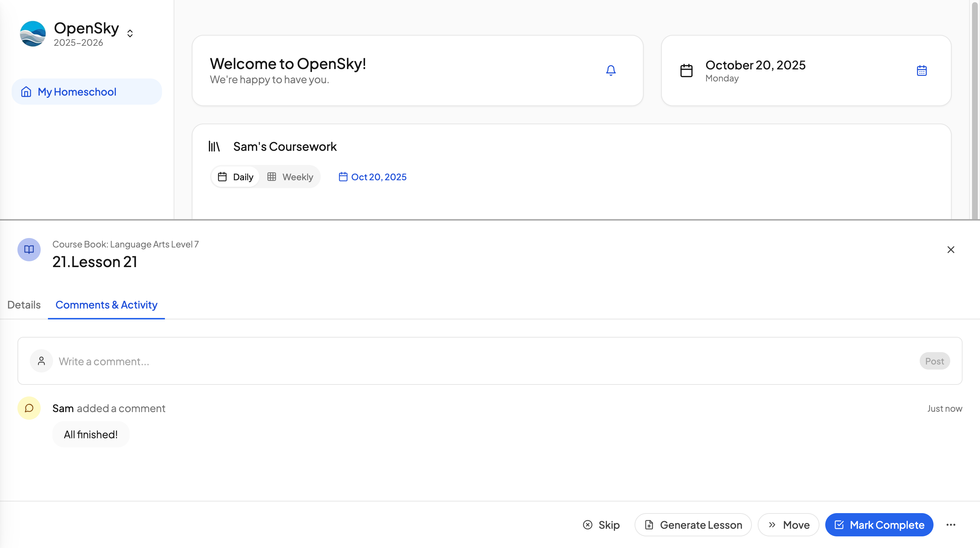Click the page vertical scrollbar
The image size is (980, 548).
pos(975,110)
